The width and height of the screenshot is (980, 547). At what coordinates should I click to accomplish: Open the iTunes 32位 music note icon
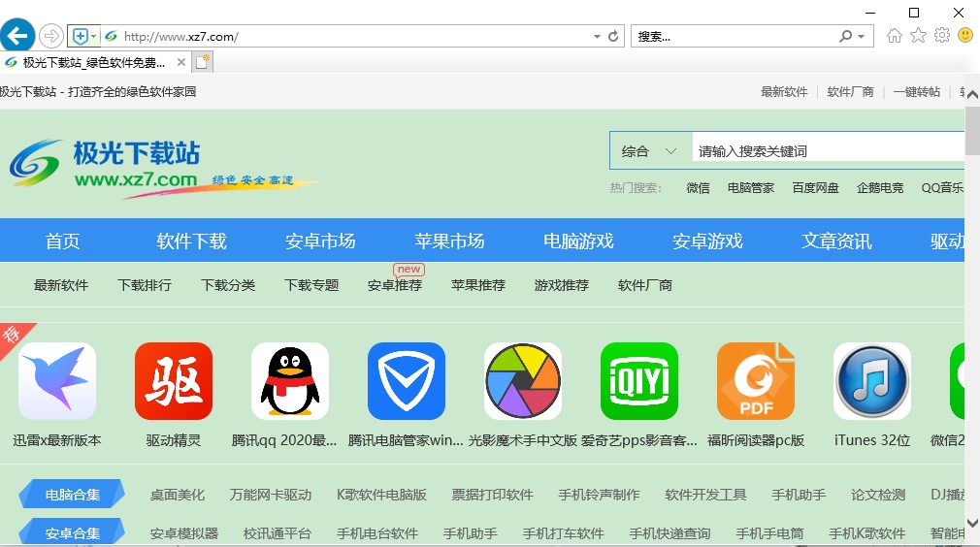pyautogui.click(x=872, y=381)
